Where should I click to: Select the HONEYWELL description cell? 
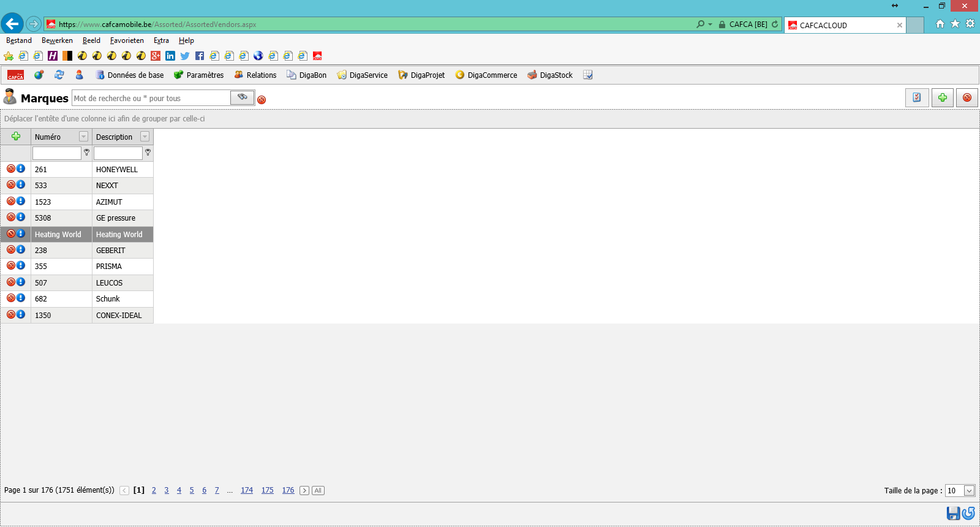pos(123,169)
